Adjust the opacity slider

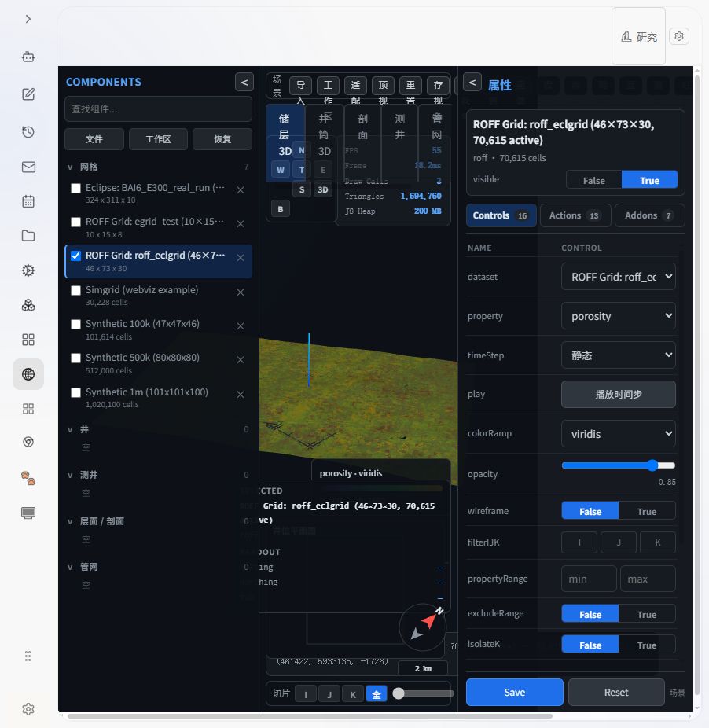click(x=618, y=465)
